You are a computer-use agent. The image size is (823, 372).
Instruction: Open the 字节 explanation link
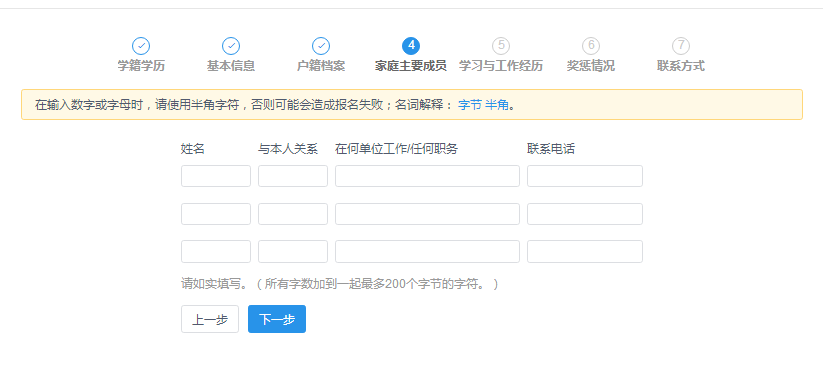pos(470,104)
